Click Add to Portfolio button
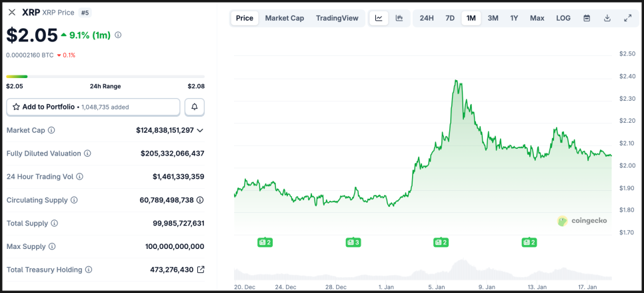The height and width of the screenshot is (293, 644). click(x=93, y=107)
